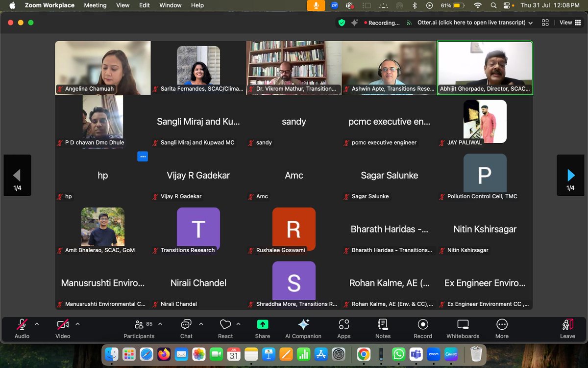588x368 pixels.
Task: Open the Apps panel
Action: (x=344, y=329)
